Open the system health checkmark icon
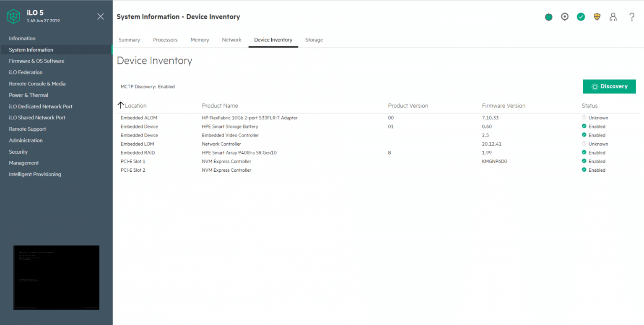 click(x=581, y=17)
